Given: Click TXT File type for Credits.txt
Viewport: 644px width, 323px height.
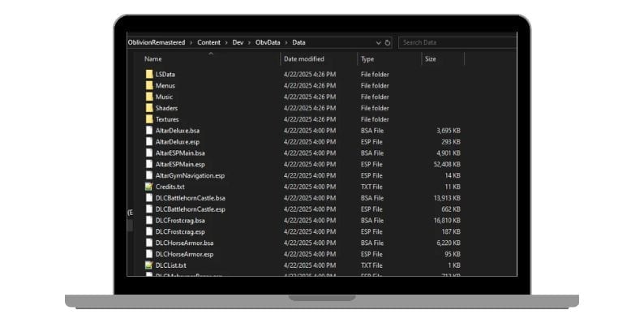Looking at the screenshot, I should 371,187.
